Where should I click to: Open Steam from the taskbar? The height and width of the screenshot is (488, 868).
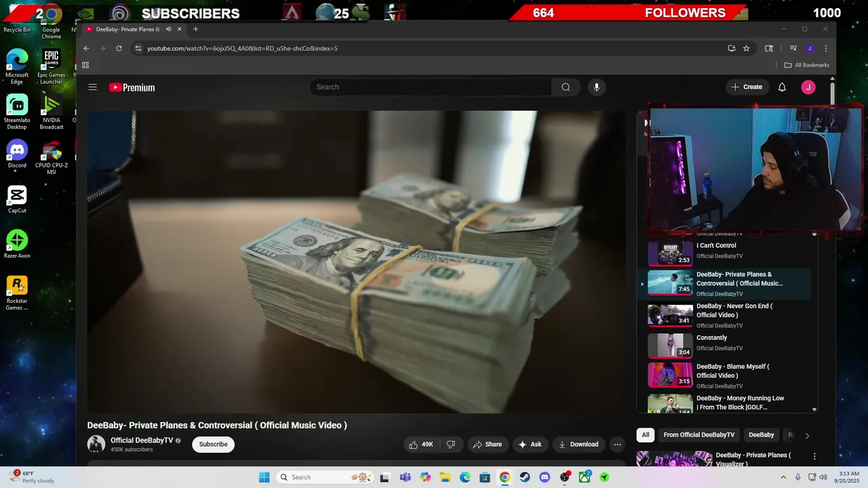(525, 477)
